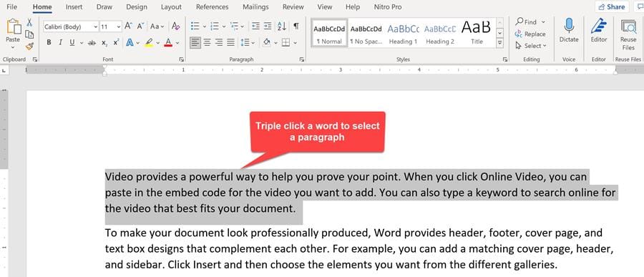Click the Replace button
The height and width of the screenshot is (277, 644).
(x=530, y=34)
